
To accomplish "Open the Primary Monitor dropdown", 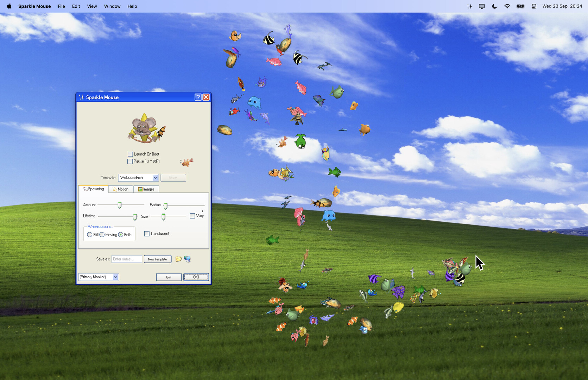I will (99, 277).
